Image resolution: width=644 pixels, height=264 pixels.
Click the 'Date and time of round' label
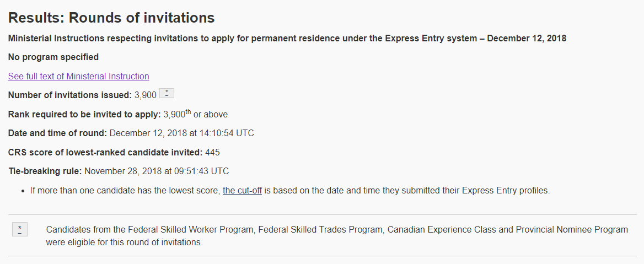(x=58, y=133)
